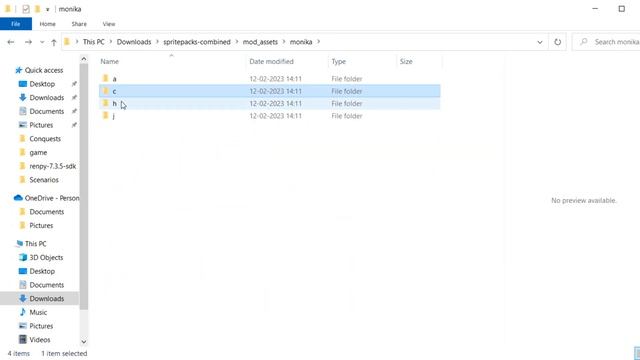Open Pictures under Quick access
This screenshot has width=640, height=360.
41,125
